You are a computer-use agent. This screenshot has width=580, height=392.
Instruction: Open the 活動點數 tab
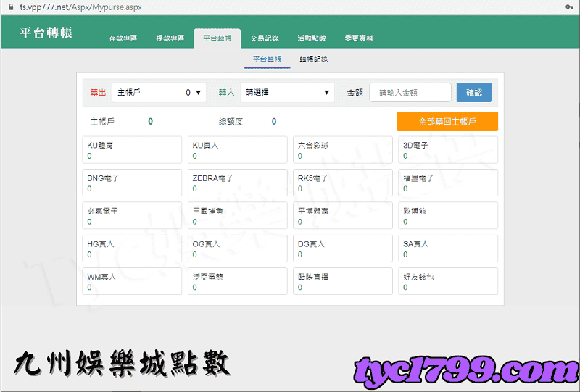(312, 38)
